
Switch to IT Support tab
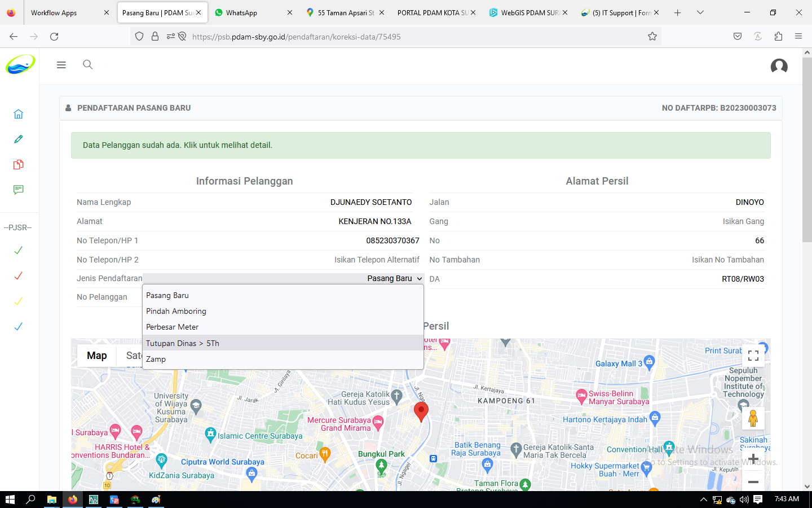tap(619, 12)
